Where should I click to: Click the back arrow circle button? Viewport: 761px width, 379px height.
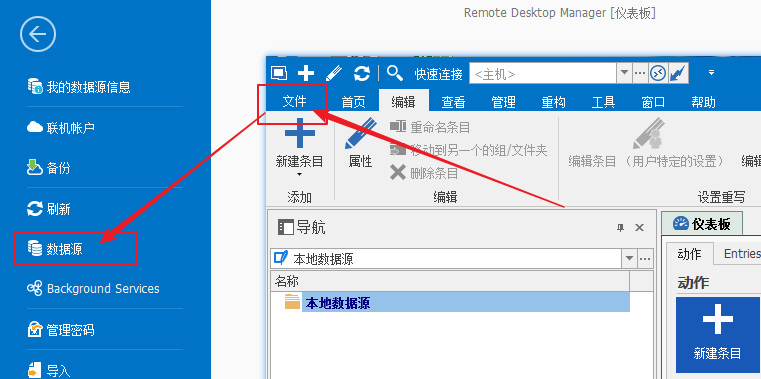pyautogui.click(x=38, y=34)
